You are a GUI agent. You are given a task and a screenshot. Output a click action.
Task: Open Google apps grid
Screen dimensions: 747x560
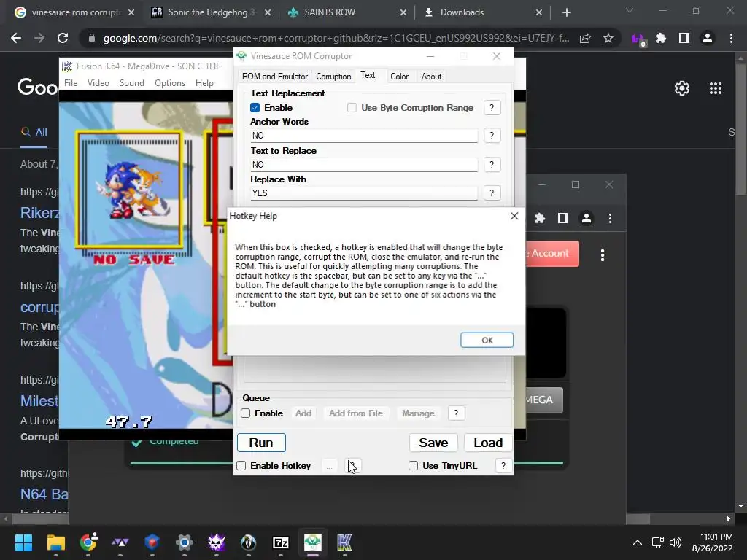[715, 88]
